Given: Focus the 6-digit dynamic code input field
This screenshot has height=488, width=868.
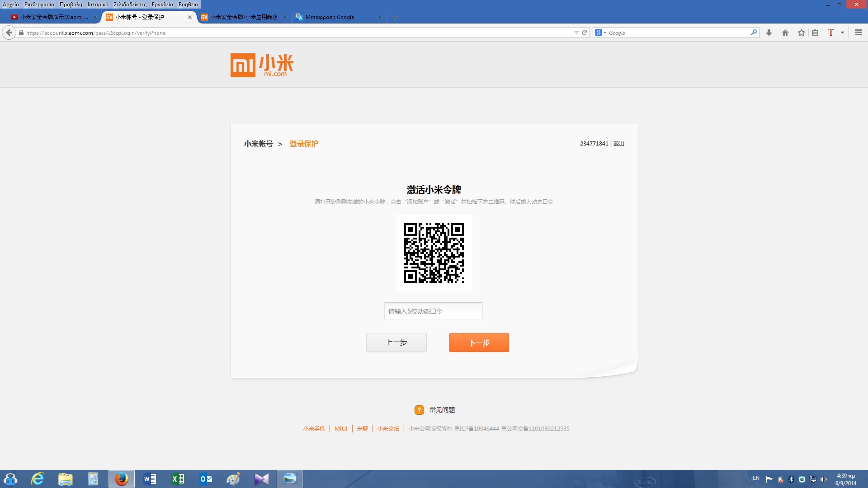Looking at the screenshot, I should (433, 311).
